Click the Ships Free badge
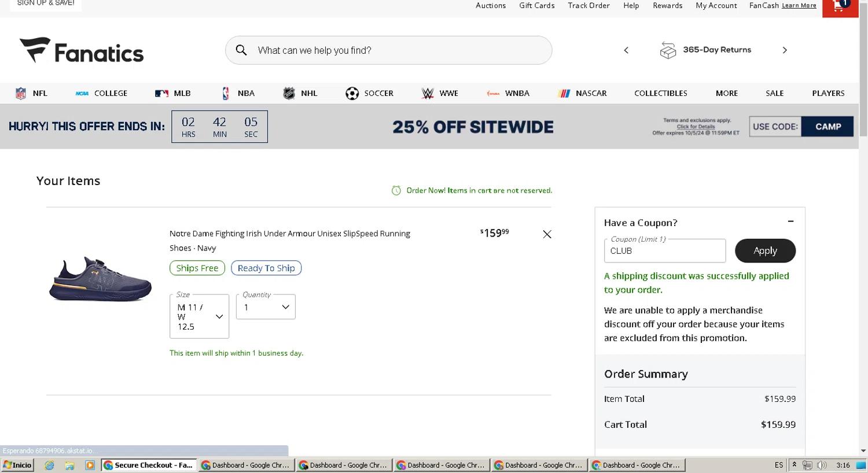Viewport: 868px width, 473px height. point(197,268)
